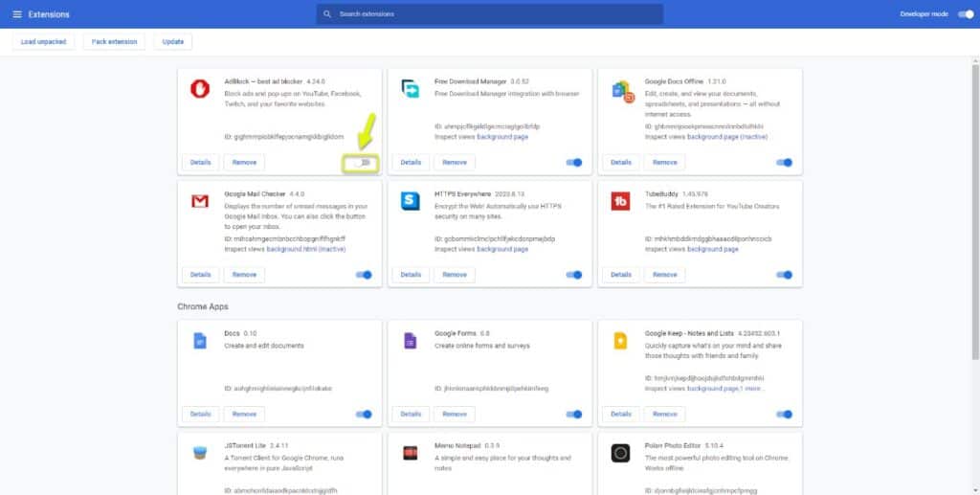Click the Update button
The width and height of the screenshot is (980, 495).
tap(173, 42)
